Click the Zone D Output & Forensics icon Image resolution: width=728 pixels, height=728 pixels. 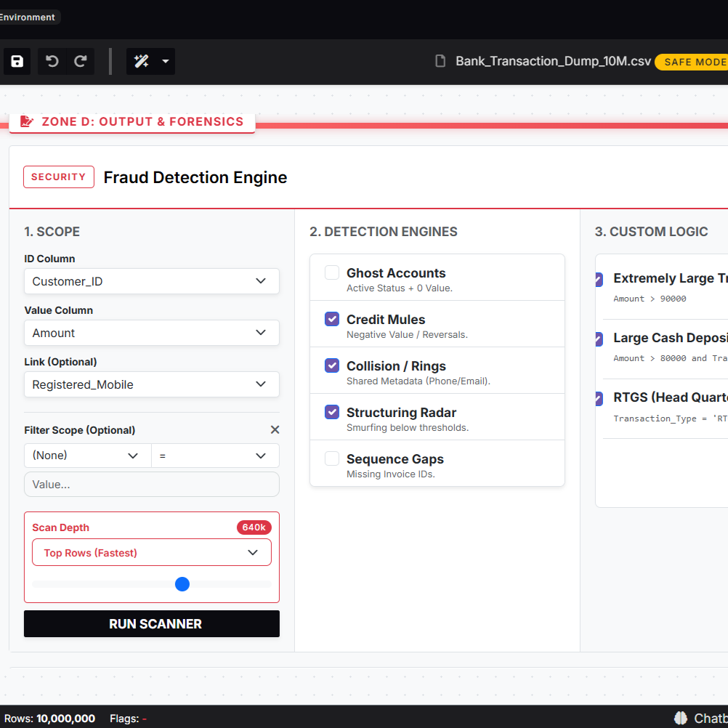tap(27, 121)
